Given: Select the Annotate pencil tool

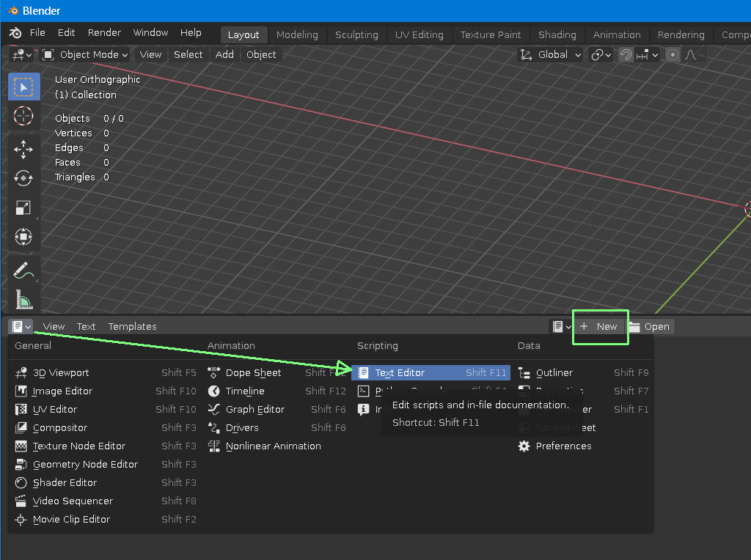Looking at the screenshot, I should coord(23,270).
